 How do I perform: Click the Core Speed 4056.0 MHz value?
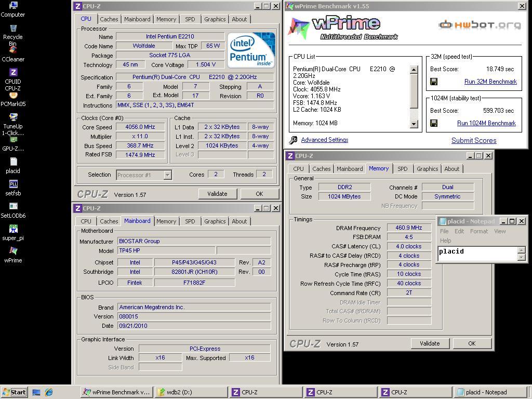[x=140, y=127]
